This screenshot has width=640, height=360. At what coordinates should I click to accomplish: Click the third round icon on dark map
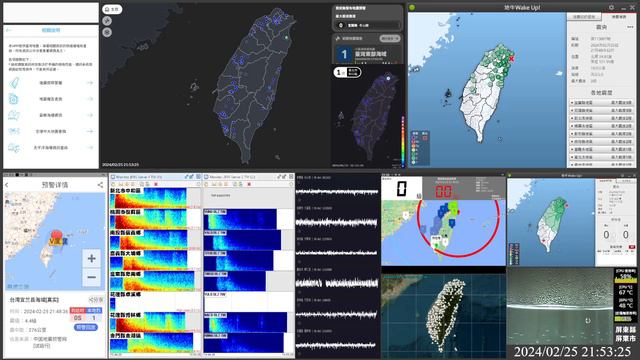coord(107,32)
